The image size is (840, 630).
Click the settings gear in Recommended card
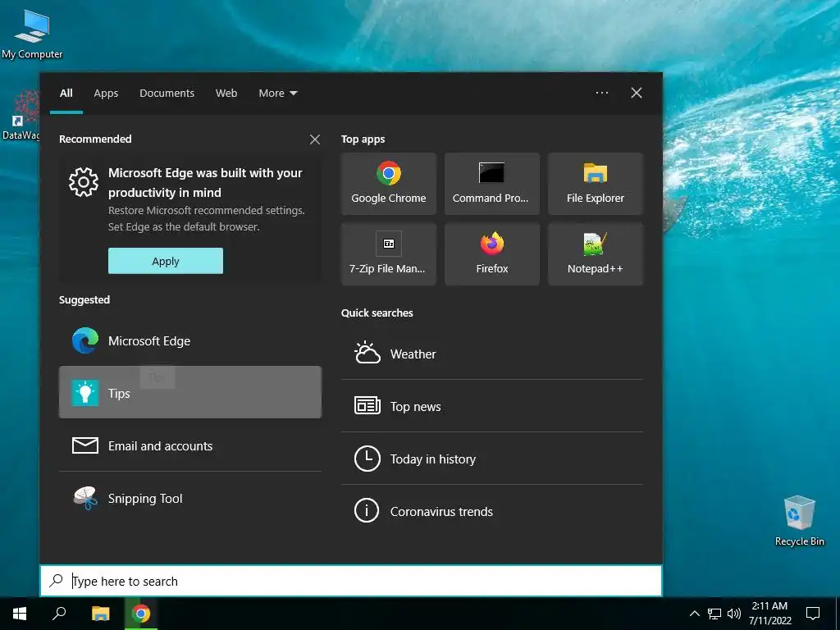tap(84, 182)
